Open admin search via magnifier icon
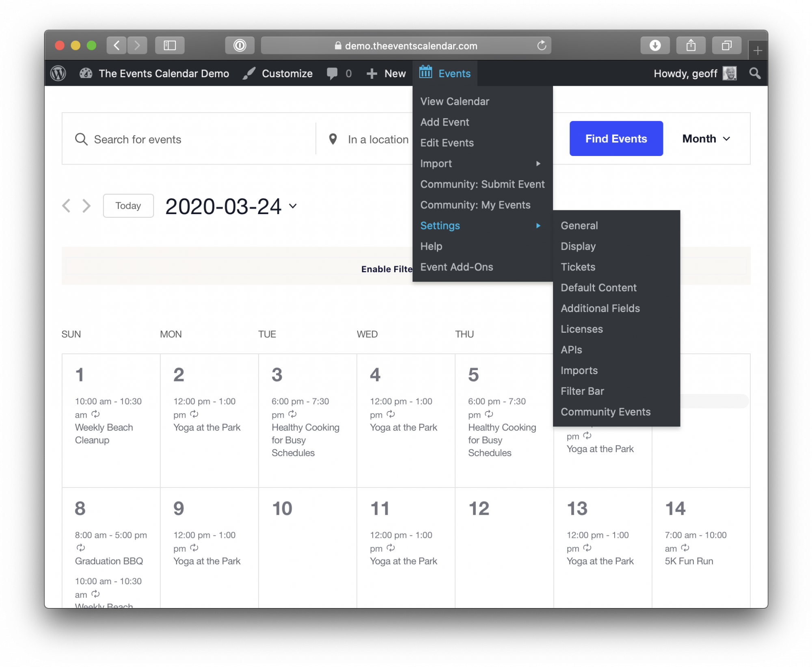 click(755, 73)
